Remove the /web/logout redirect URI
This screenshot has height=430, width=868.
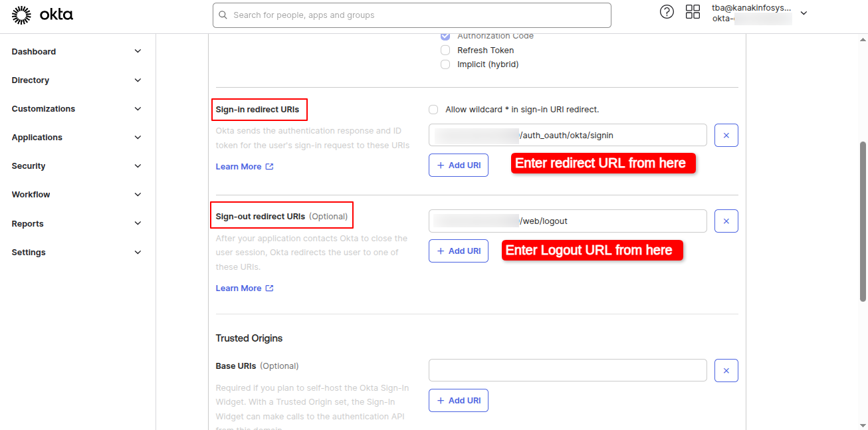point(726,221)
